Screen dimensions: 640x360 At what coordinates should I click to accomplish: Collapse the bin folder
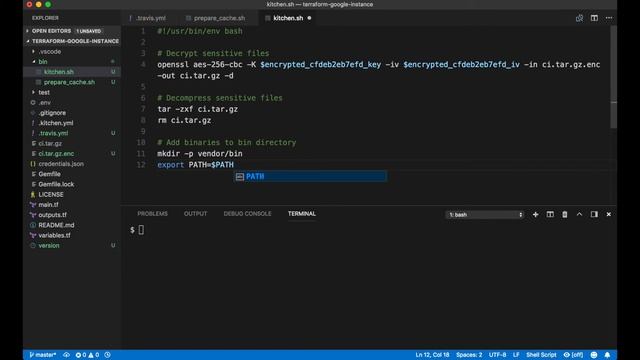pyautogui.click(x=43, y=62)
